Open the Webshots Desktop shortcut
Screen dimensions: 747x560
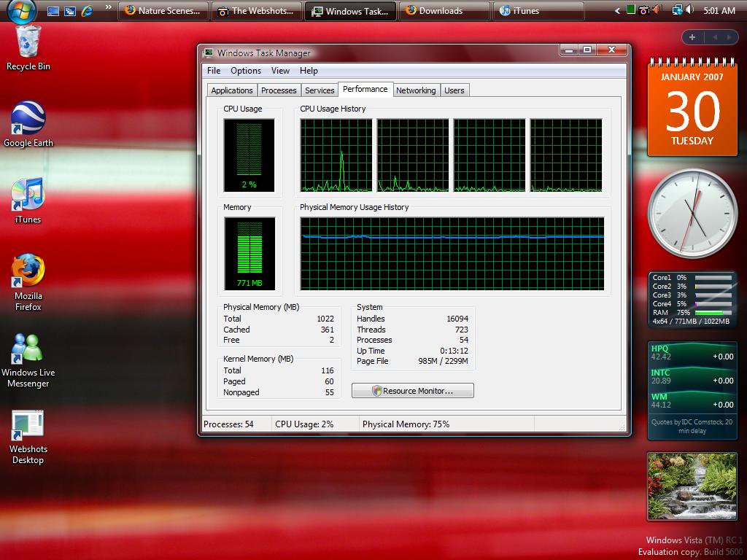28,437
